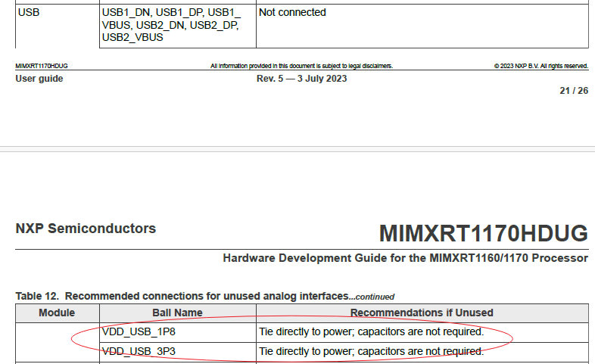595x364 pixels.
Task: Select the Hardware Development Guide subtitle
Action: tap(405, 258)
